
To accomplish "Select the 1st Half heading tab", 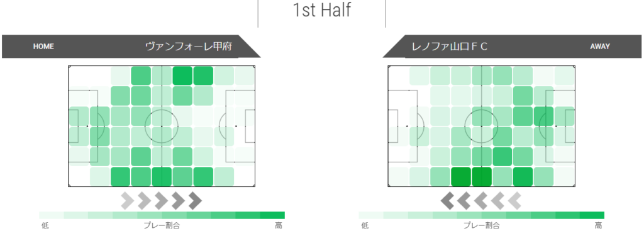I will [x=321, y=10].
